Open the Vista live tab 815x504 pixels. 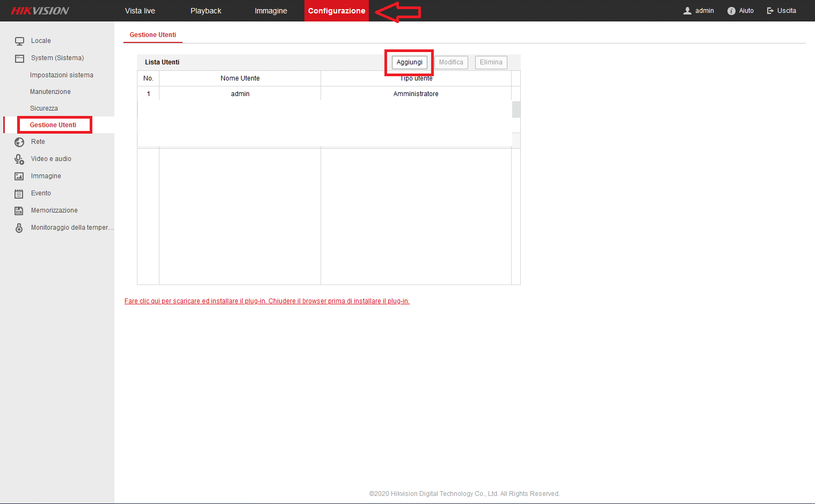(140, 11)
